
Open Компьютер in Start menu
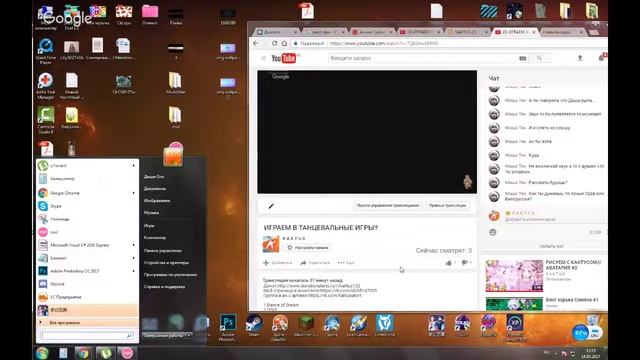tap(155, 238)
